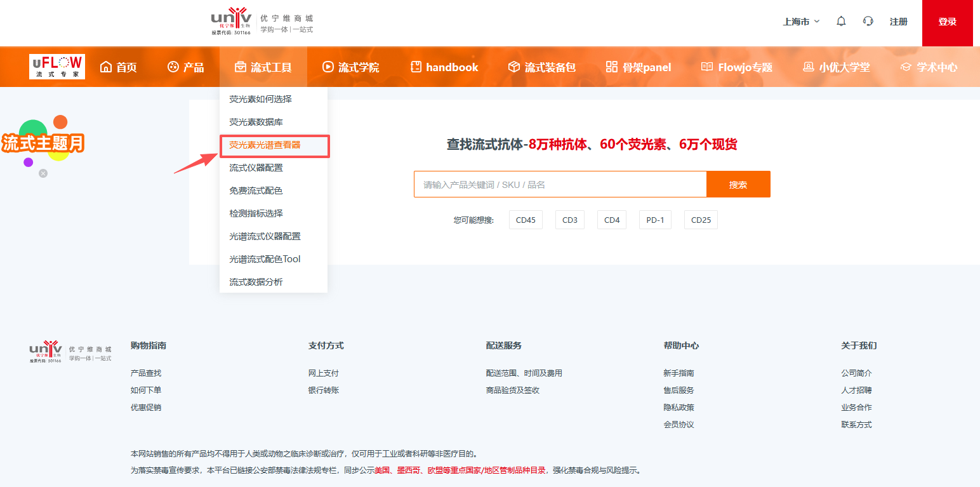Click the footer univ 优宁维商城 logo
The height and width of the screenshot is (487, 980).
pyautogui.click(x=70, y=352)
